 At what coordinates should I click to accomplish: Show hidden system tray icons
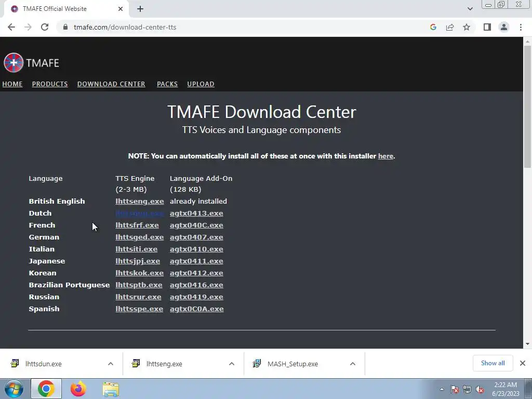(442, 389)
